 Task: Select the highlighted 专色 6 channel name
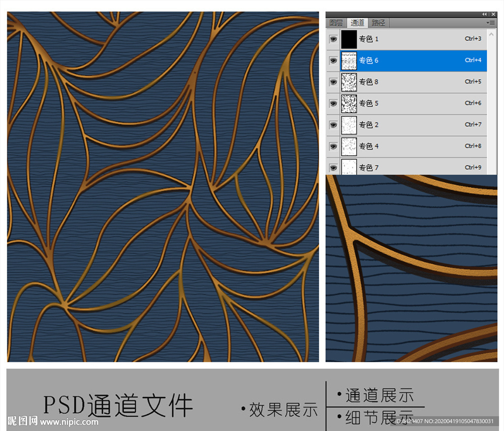(x=369, y=61)
